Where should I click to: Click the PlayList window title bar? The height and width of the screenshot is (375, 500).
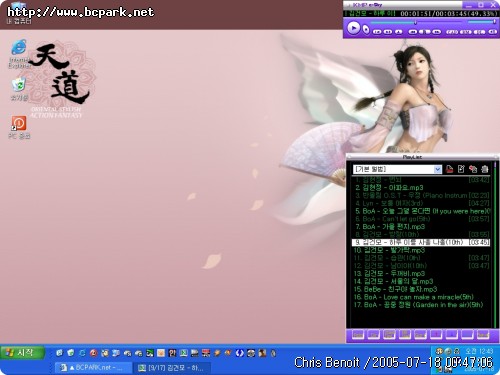pyautogui.click(x=422, y=157)
